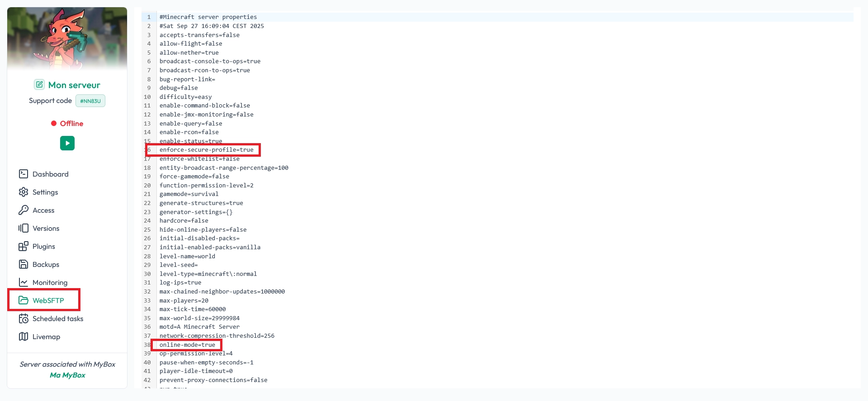Click the Monitoring chart icon
This screenshot has width=868, height=401.
(x=24, y=282)
